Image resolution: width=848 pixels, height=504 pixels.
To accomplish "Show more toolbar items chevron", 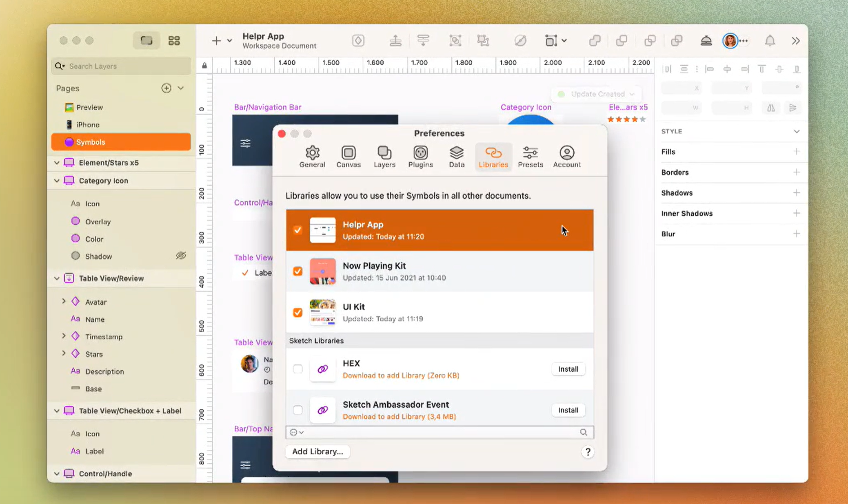I will (x=795, y=40).
